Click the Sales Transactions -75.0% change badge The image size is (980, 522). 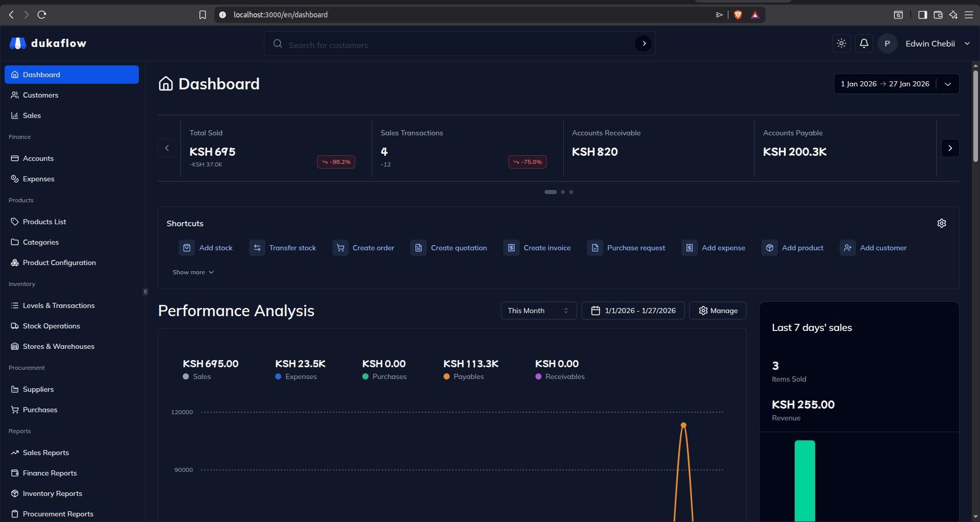pos(527,162)
